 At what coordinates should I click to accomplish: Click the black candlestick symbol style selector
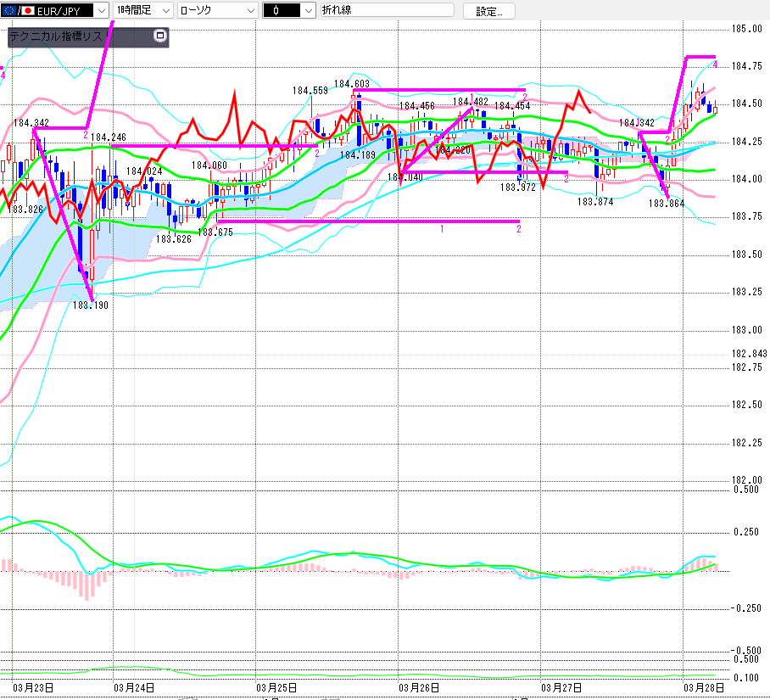tap(288, 10)
